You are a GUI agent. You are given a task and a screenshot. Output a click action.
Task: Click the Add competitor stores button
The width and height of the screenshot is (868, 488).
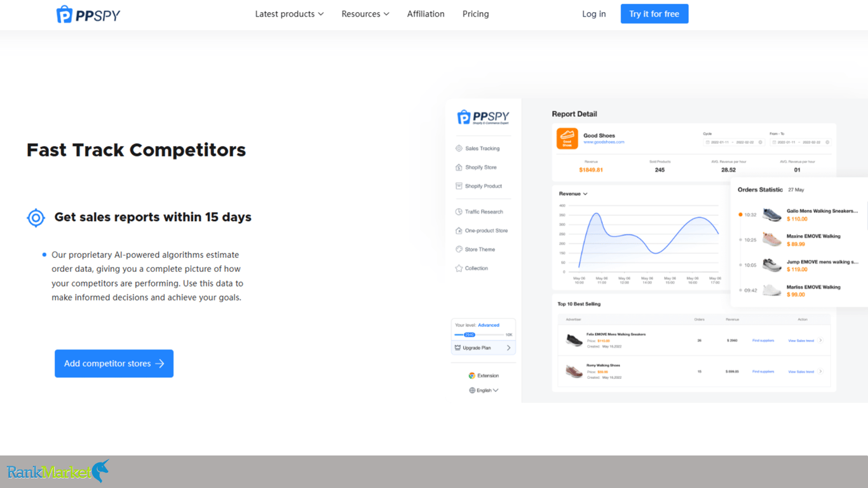point(114,363)
